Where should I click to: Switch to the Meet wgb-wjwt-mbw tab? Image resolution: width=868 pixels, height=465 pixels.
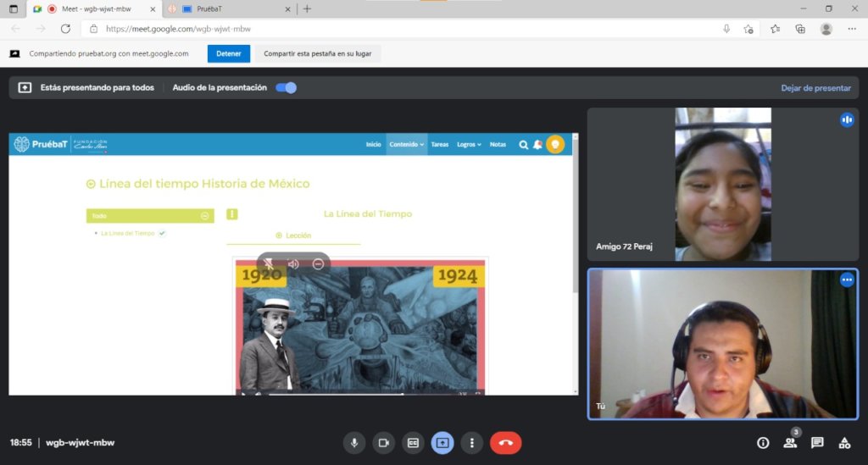(96, 8)
